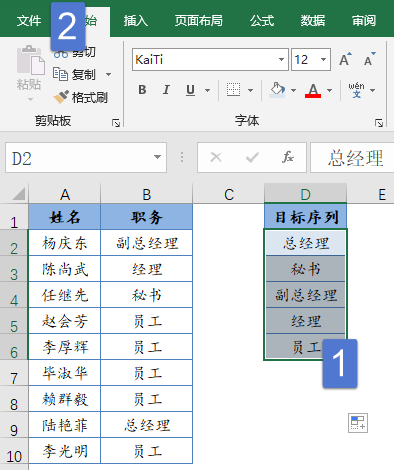394x470 pixels.
Task: Switch to the 插入 tab
Action: [136, 21]
